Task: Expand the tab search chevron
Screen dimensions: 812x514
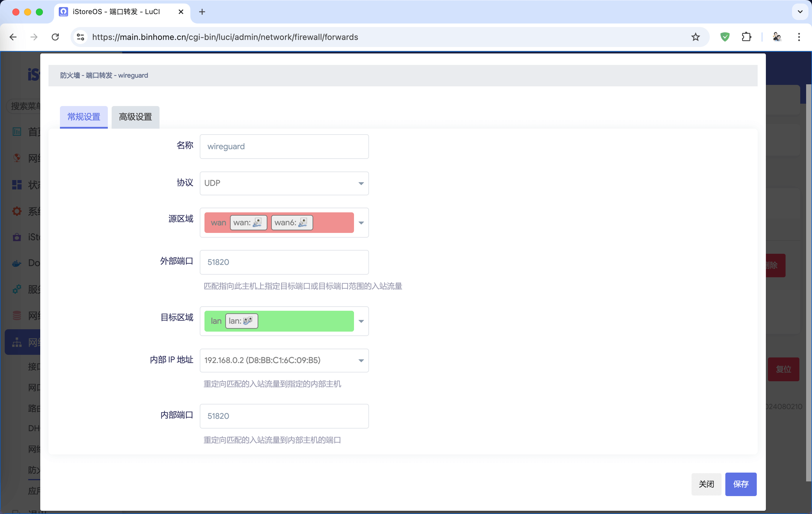Action: [x=800, y=12]
